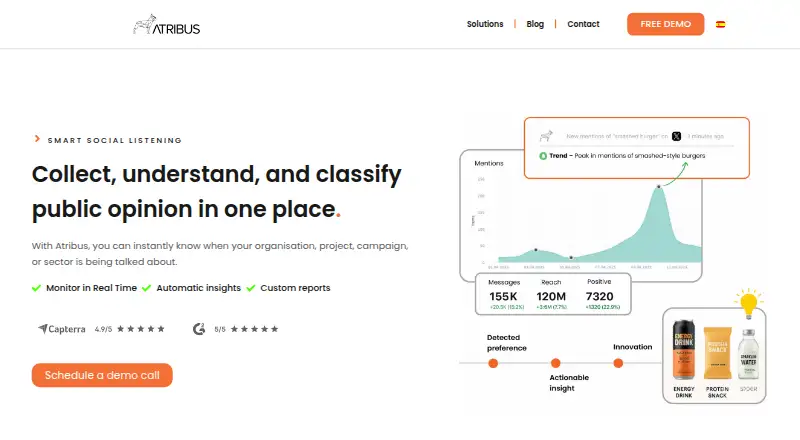Image resolution: width=800 pixels, height=440 pixels.
Task: Click the G2 5/5 star rating
Action: (255, 329)
